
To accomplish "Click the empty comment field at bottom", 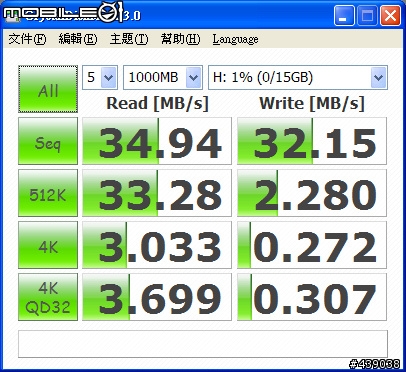I will (203, 344).
